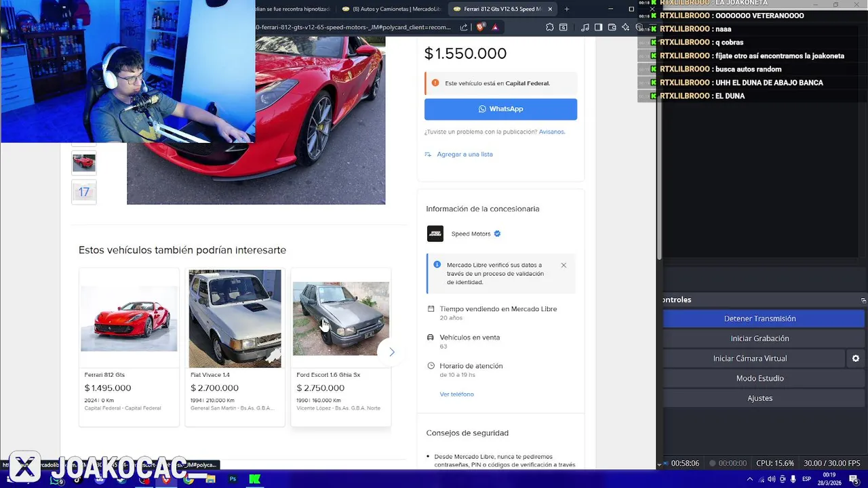
Task: Open the music note playlist icon
Action: click(x=585, y=27)
